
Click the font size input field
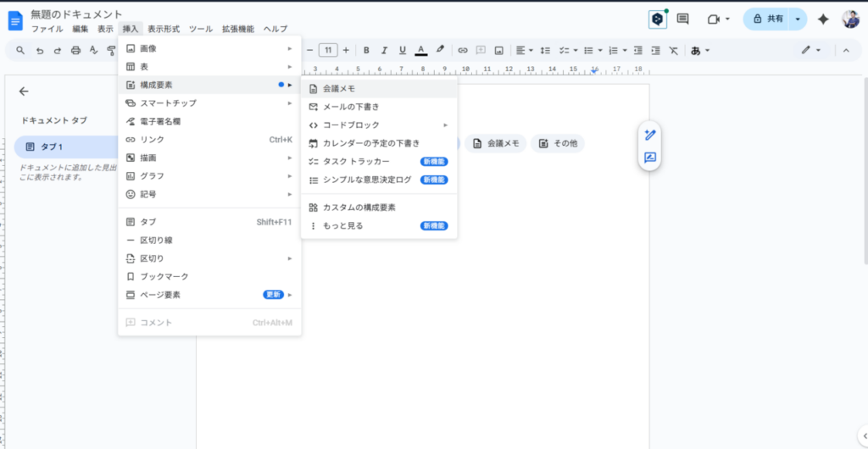[x=327, y=50]
